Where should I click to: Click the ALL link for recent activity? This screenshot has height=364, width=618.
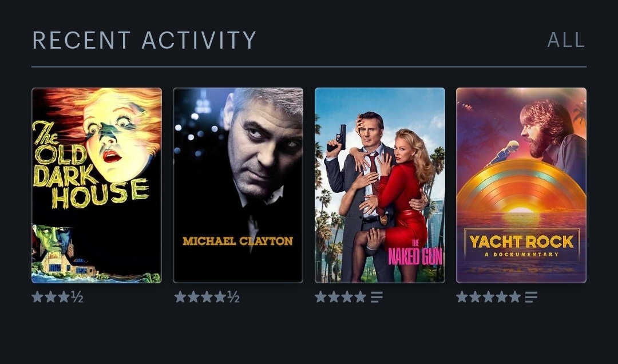[566, 40]
